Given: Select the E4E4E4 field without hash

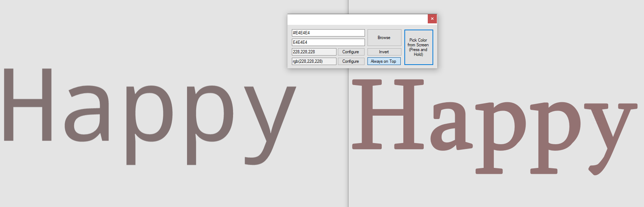Looking at the screenshot, I should pos(328,42).
